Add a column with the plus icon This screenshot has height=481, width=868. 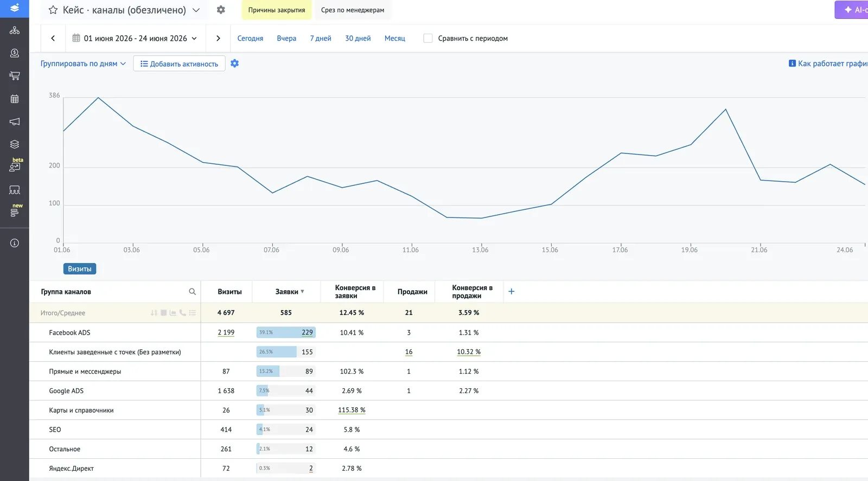(511, 292)
